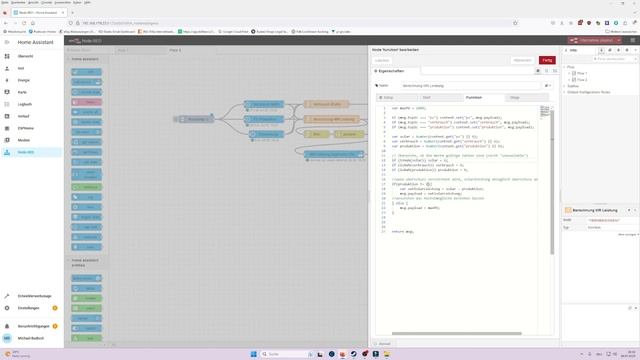Open node help book icon
This screenshot has width=640, height=360.
coord(610,50)
